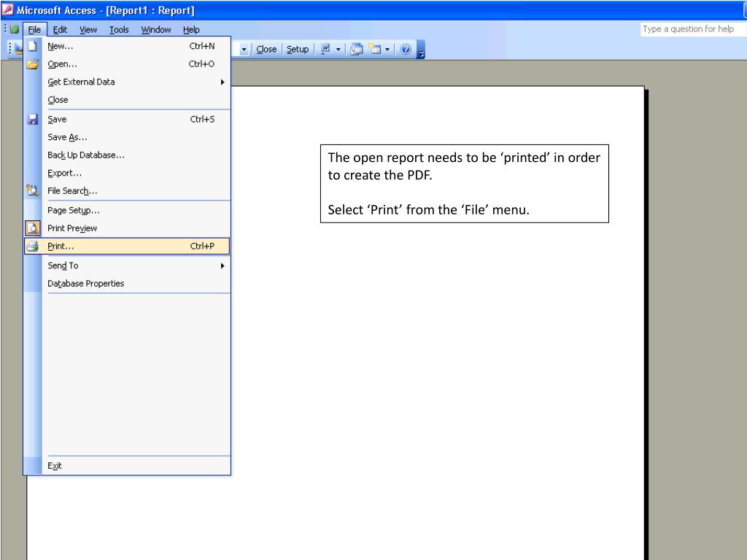Open the Edit menu
Image resolution: width=747 pixels, height=560 pixels.
(x=60, y=29)
